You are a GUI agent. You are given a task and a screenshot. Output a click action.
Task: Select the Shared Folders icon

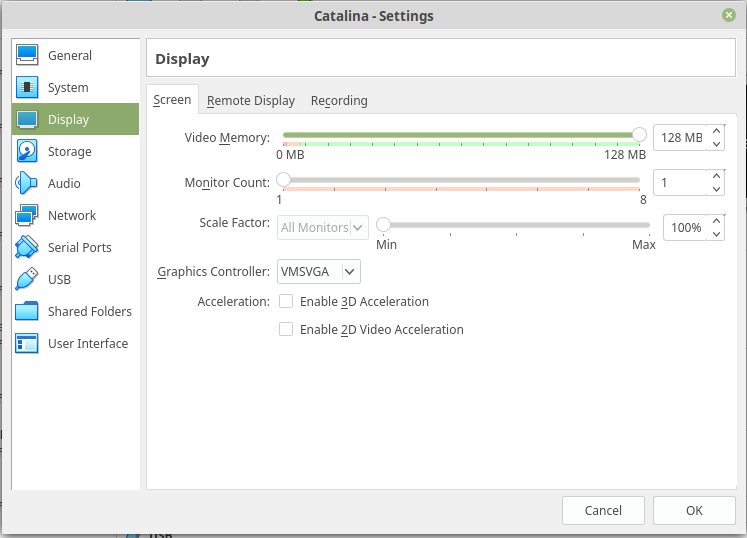tap(28, 312)
